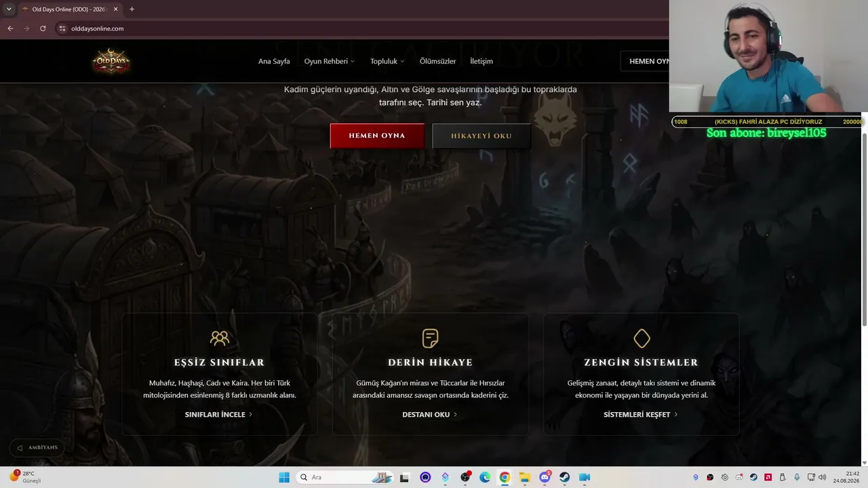Click the EŞSİZ SINIFLAR card heading
868x488 pixels.
tap(219, 363)
